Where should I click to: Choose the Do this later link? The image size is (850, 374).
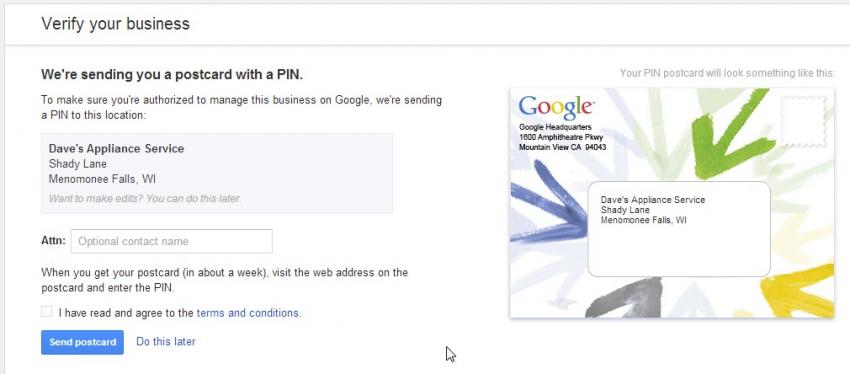166,341
